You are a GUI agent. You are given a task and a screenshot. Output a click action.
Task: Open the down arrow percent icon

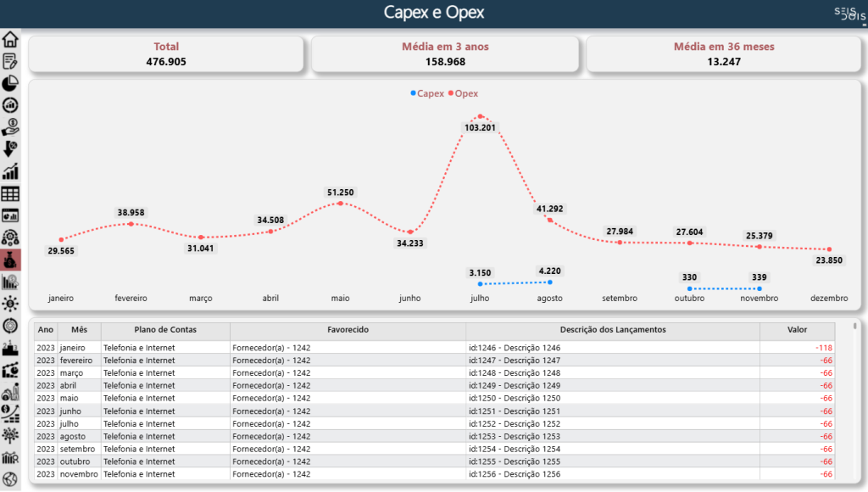tap(10, 149)
